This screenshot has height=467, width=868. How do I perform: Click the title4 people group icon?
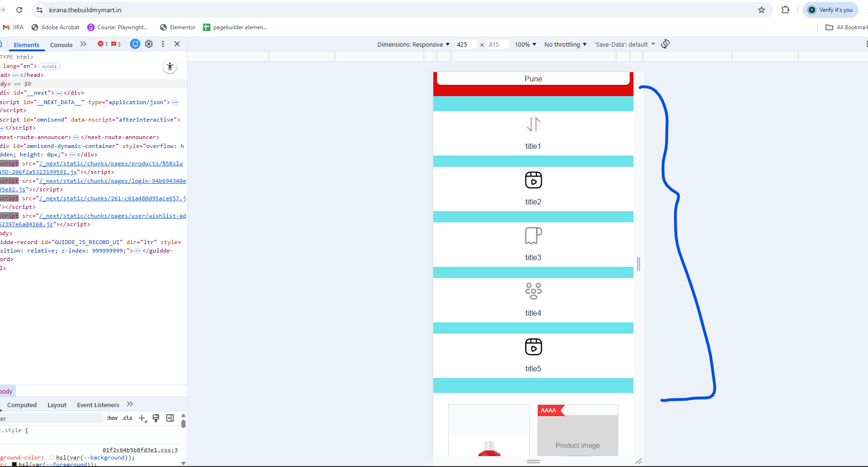click(x=534, y=291)
